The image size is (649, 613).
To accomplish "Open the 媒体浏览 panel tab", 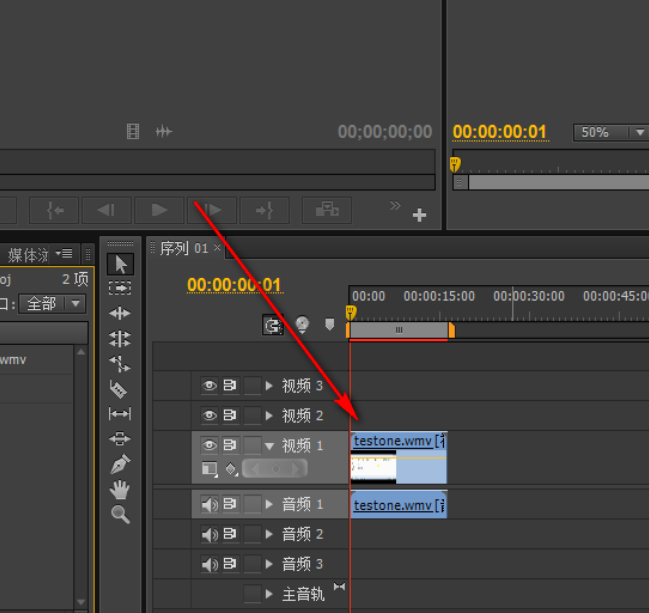I will (29, 254).
